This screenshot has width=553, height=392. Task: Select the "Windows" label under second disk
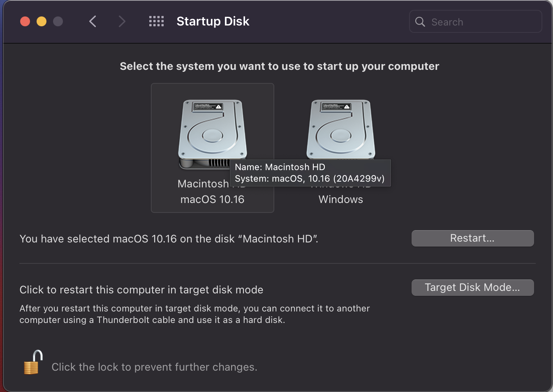[x=340, y=200]
